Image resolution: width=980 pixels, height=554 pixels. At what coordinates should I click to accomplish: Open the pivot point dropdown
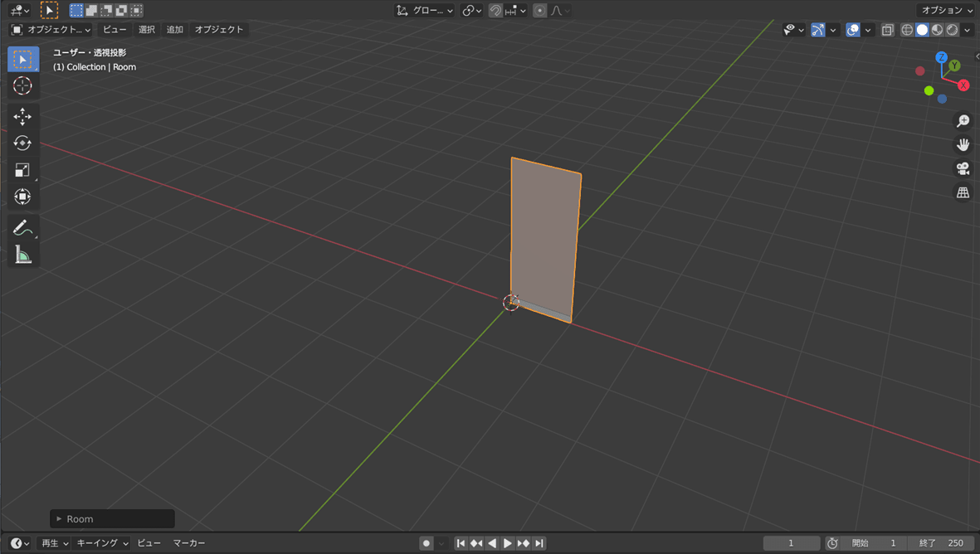pyautogui.click(x=472, y=11)
